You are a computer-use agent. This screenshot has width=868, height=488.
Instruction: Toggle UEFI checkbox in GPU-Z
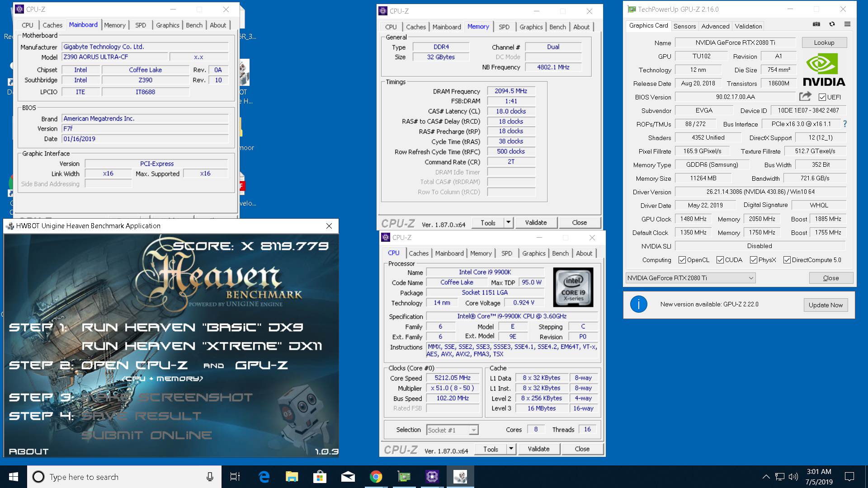(x=822, y=97)
